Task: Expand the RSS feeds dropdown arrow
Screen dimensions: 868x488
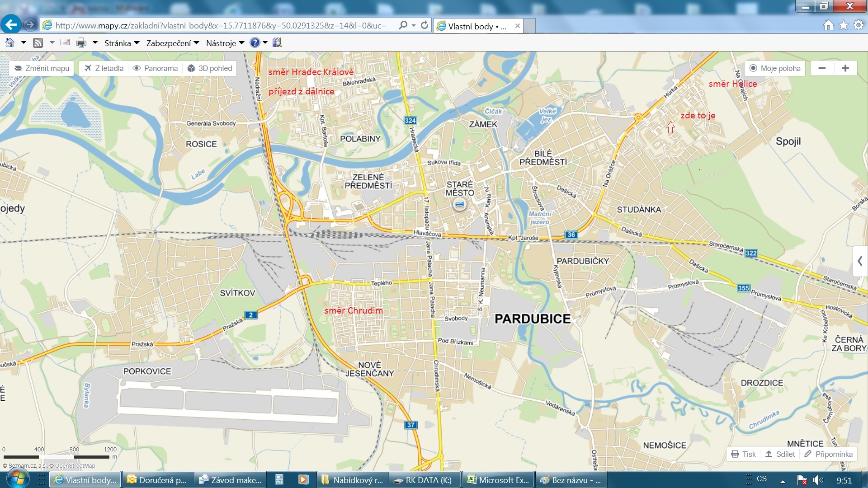Action: pos(52,43)
